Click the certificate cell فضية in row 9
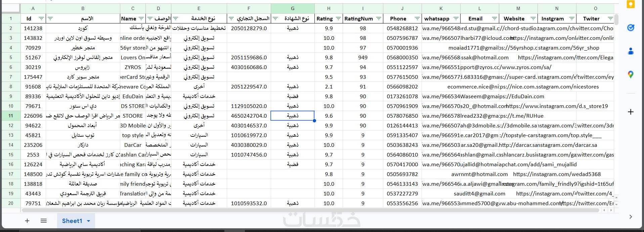This screenshot has width=644, height=232. pos(293,96)
